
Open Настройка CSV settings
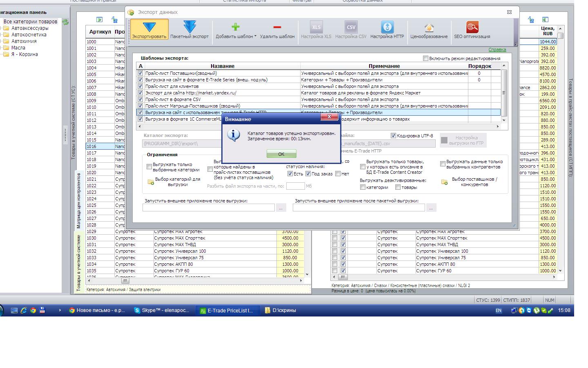[x=351, y=30]
